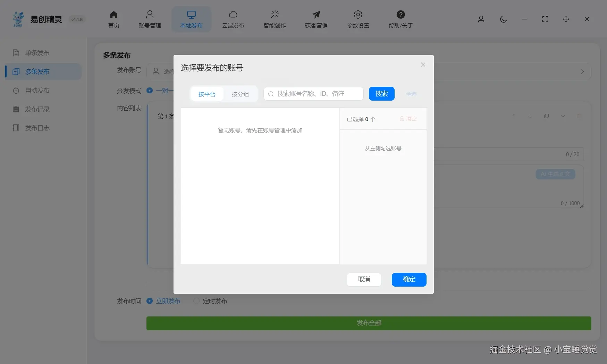This screenshot has height=364, width=607.
Task: Expand the 发布账号 account selector
Action: (x=582, y=72)
